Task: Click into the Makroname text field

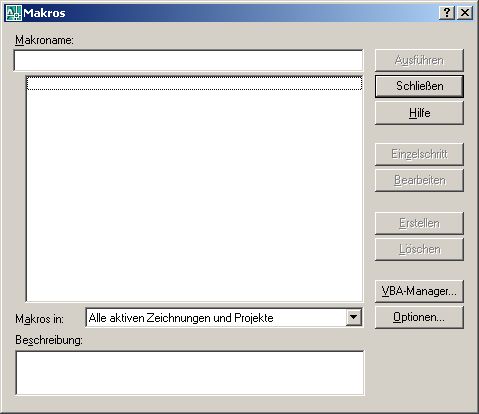Action: (188, 60)
